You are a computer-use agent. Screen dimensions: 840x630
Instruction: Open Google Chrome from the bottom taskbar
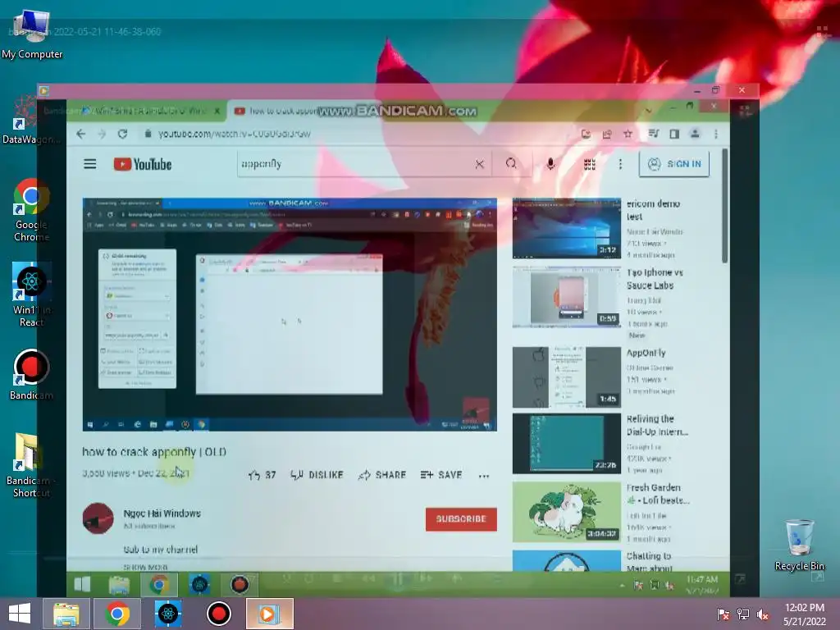point(117,614)
